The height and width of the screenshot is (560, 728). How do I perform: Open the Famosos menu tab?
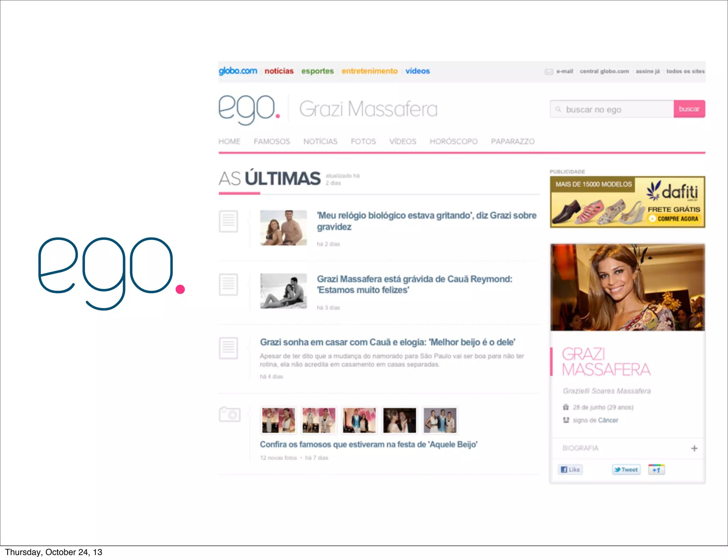(272, 141)
